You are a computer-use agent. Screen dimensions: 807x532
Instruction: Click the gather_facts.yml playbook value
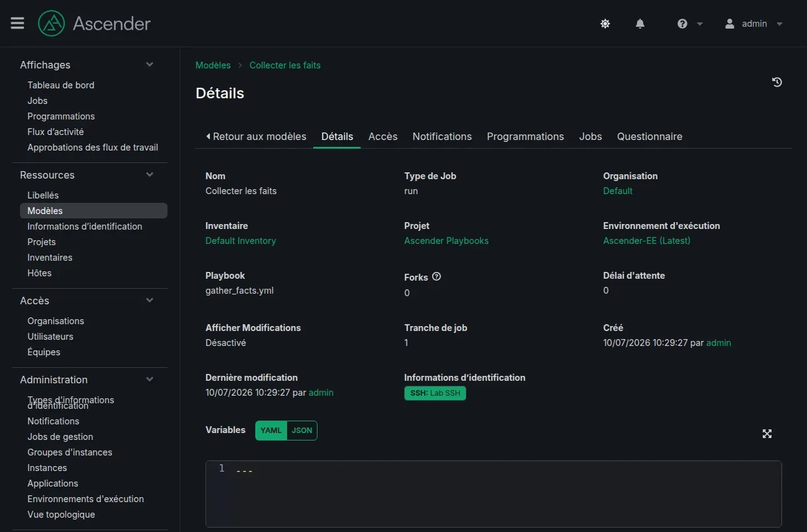(x=240, y=291)
